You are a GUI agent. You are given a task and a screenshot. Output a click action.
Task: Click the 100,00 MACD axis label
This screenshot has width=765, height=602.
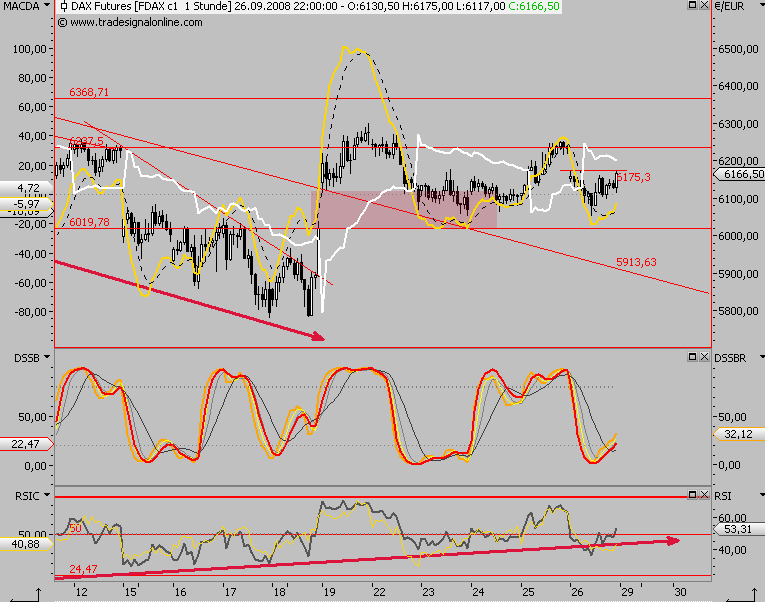(x=30, y=49)
